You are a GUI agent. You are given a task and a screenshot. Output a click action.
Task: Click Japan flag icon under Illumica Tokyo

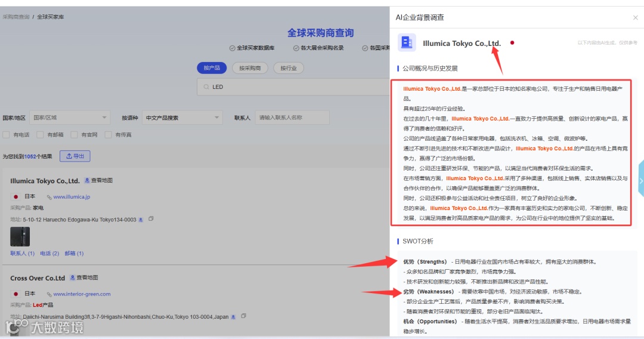[16, 197]
